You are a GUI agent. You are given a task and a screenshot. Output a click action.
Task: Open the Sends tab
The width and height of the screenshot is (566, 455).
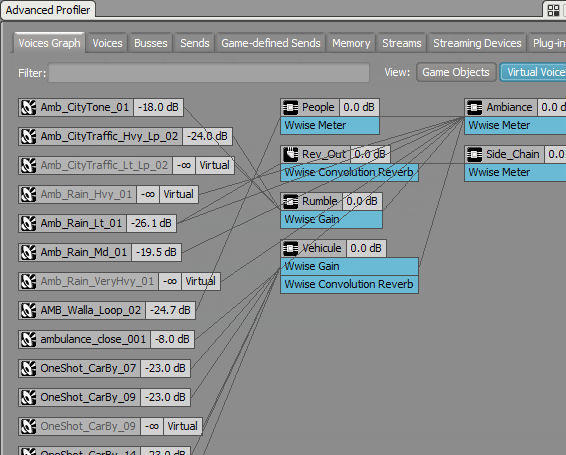click(x=195, y=43)
